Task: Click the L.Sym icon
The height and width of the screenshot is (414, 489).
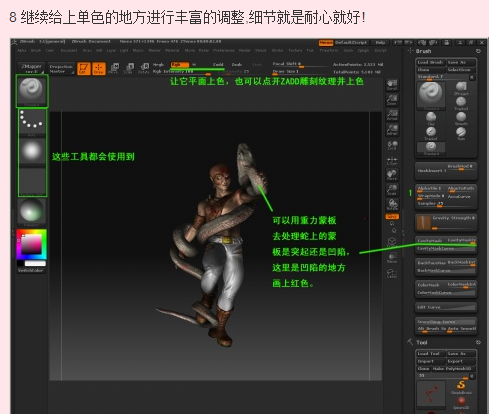Action: pyautogui.click(x=392, y=161)
